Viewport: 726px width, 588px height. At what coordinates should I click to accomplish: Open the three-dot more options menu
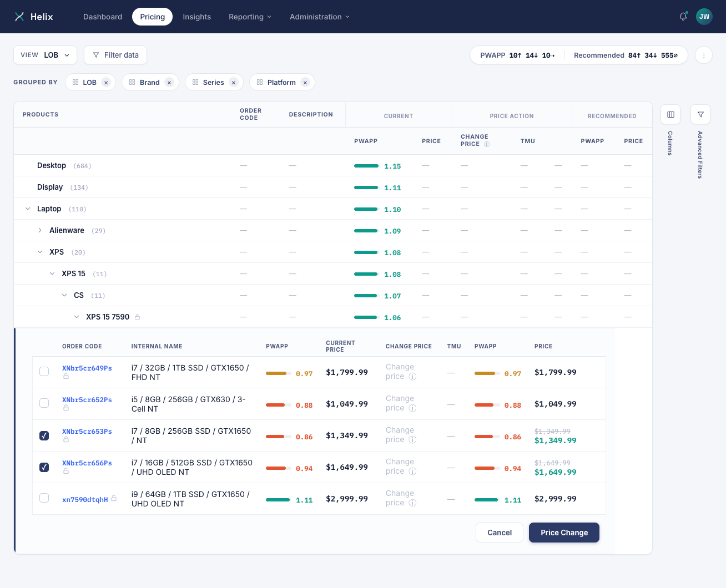pos(704,55)
